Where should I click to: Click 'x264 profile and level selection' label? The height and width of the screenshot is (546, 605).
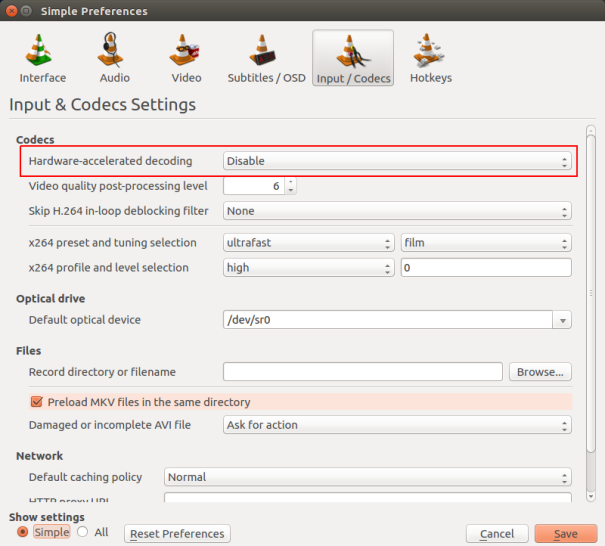coord(109,268)
